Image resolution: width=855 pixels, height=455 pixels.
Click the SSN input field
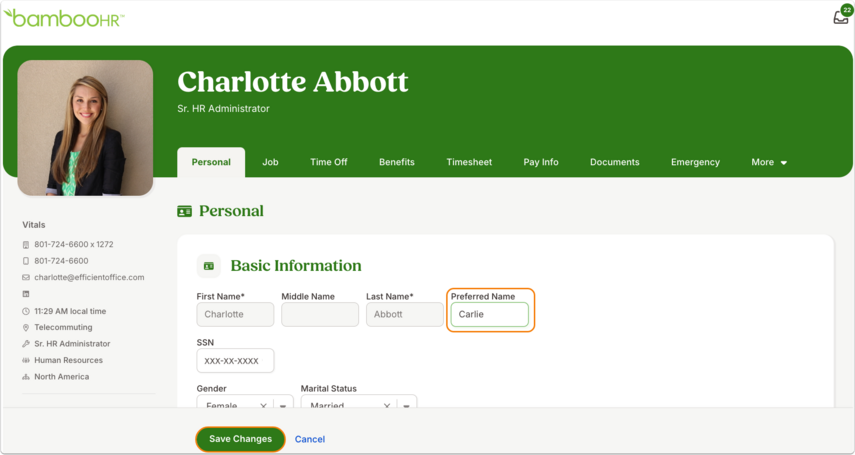tap(235, 361)
